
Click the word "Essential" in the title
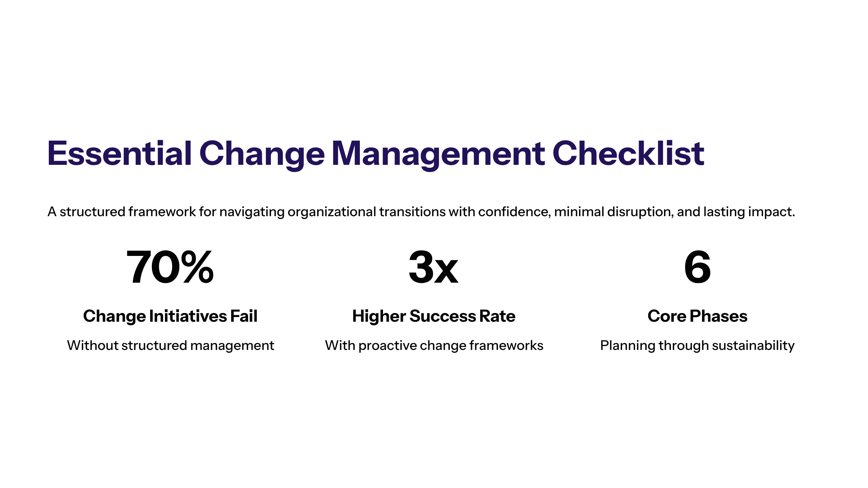119,154
